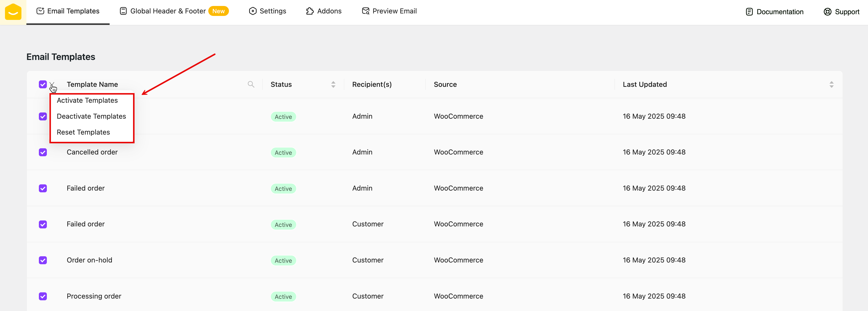Uncheck the Processing order row checkbox

pos(43,296)
